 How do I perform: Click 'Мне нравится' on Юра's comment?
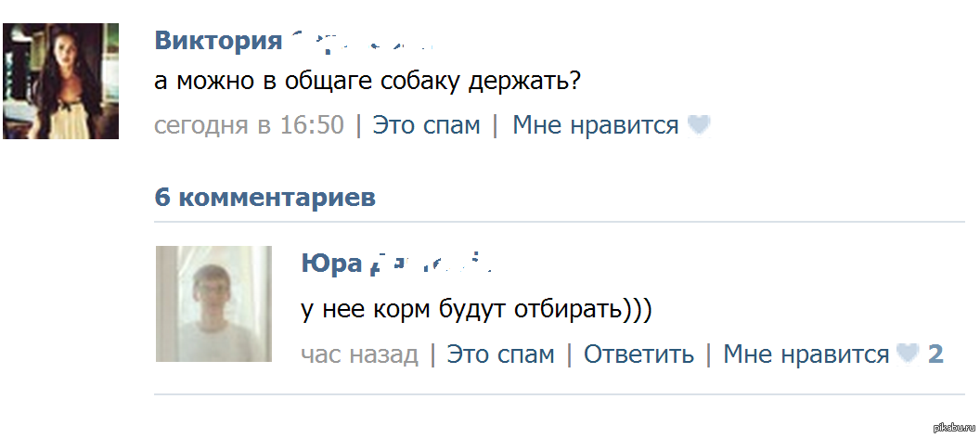(806, 354)
